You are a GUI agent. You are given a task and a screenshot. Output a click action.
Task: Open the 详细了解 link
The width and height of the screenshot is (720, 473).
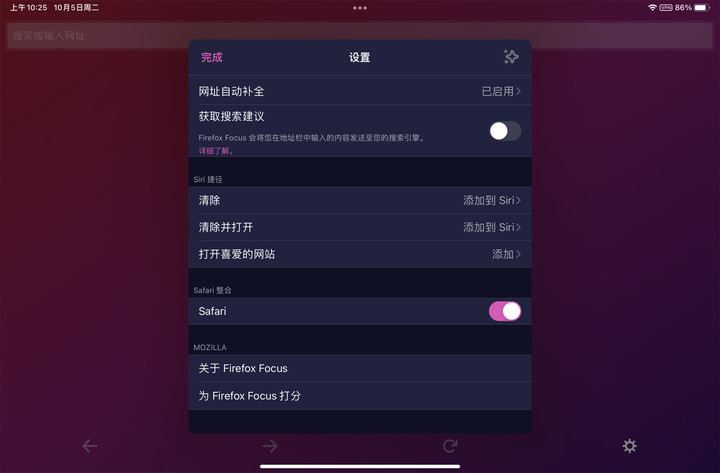click(x=216, y=151)
